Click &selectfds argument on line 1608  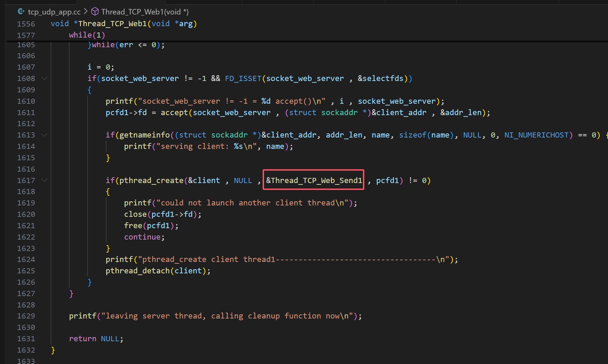381,79
